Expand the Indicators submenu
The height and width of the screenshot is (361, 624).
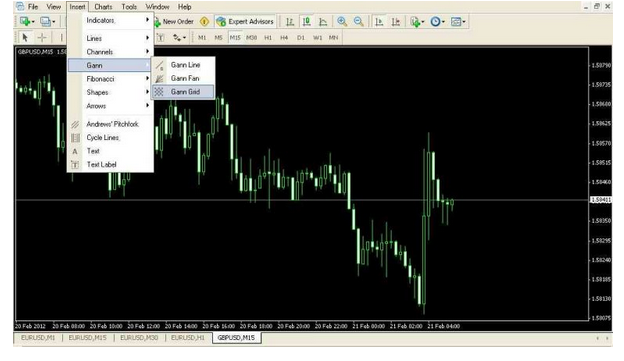point(110,20)
